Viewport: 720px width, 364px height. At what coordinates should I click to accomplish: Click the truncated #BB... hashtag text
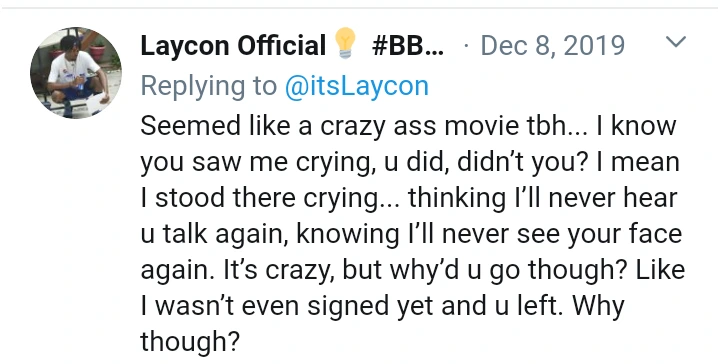[409, 45]
